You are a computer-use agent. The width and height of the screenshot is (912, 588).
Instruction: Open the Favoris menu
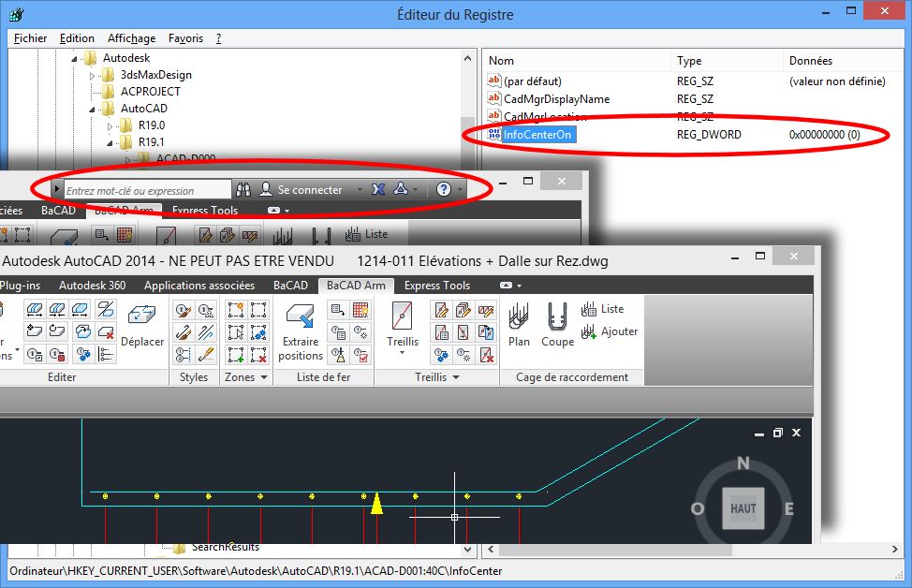185,38
